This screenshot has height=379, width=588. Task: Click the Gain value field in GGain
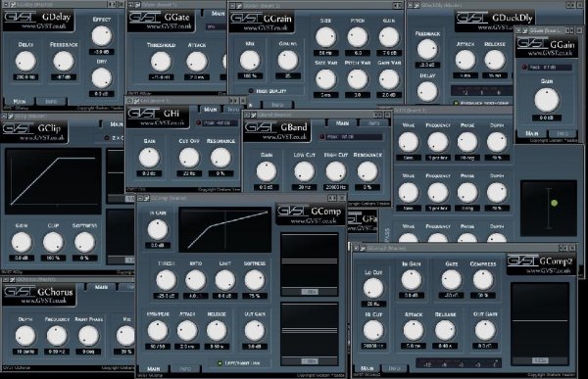click(x=547, y=118)
